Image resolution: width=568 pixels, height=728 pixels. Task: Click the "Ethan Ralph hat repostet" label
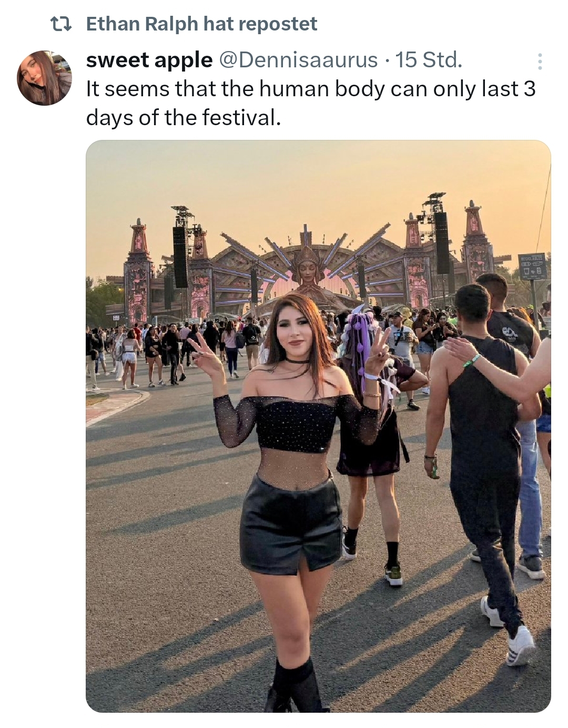point(201,24)
